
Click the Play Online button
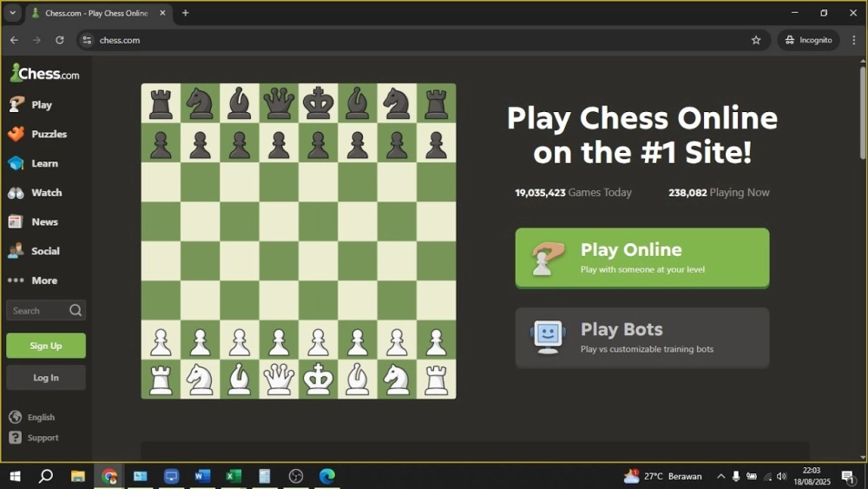pos(641,258)
